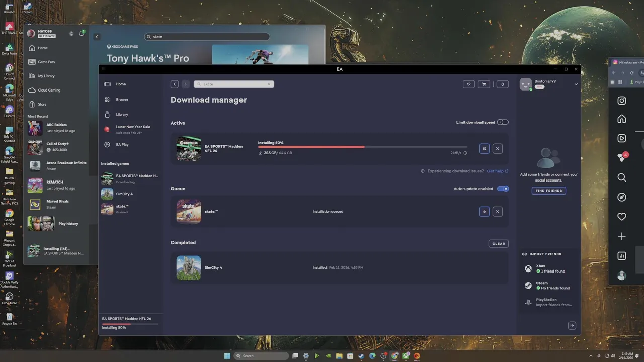Cancel the Madden NFL 26 download
The height and width of the screenshot is (362, 644).
498,149
